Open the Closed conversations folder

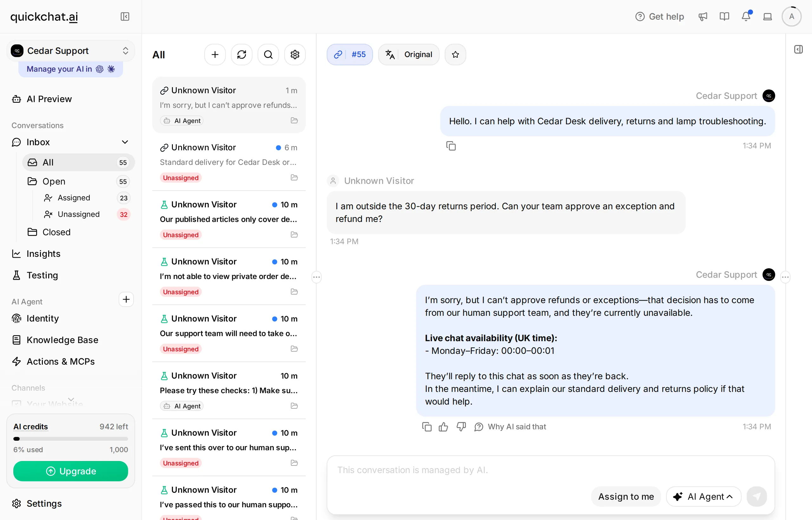pos(78,232)
